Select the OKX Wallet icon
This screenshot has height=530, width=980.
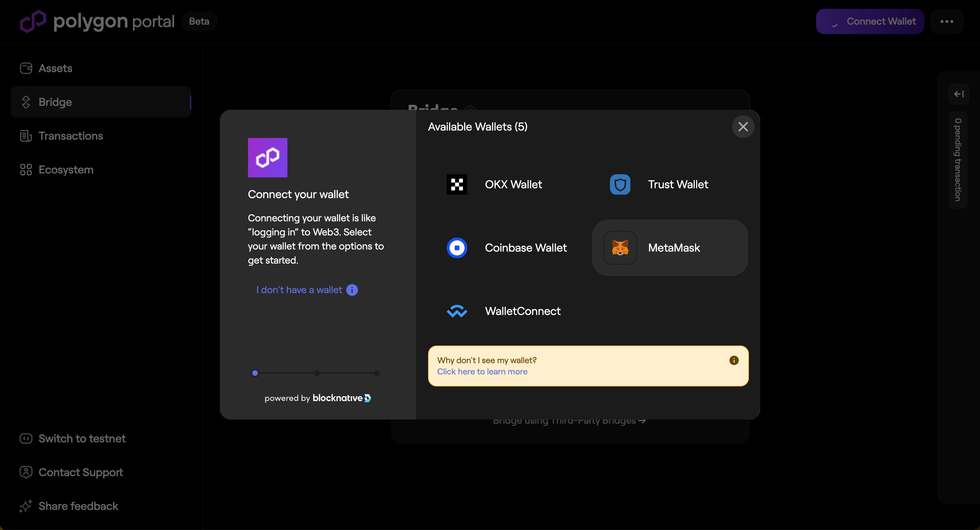457,184
